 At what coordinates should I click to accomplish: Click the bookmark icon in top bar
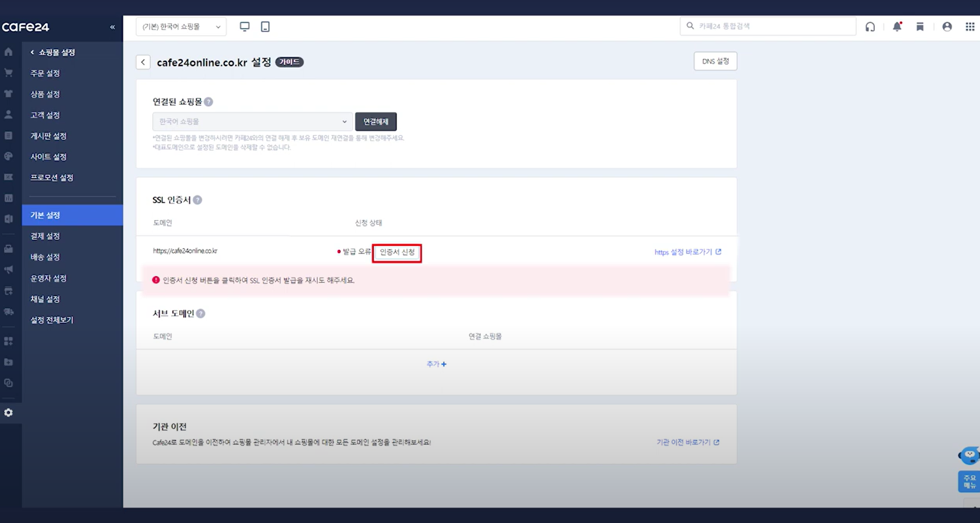tap(920, 27)
